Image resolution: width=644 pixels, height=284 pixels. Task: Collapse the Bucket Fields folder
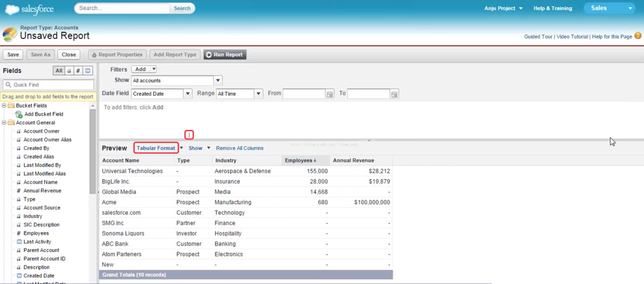coord(4,105)
